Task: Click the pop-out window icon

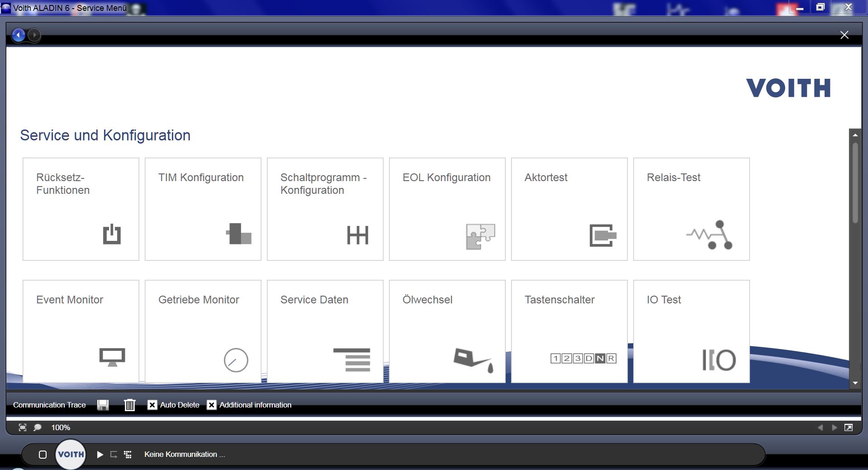Action: tap(849, 427)
